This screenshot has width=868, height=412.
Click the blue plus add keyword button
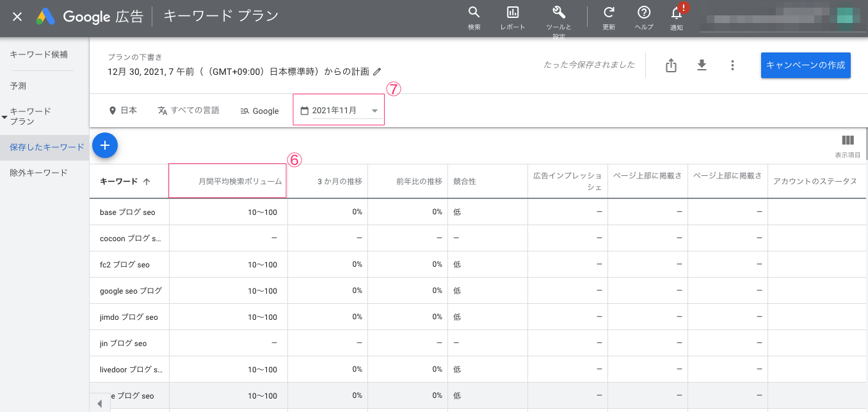pos(105,145)
